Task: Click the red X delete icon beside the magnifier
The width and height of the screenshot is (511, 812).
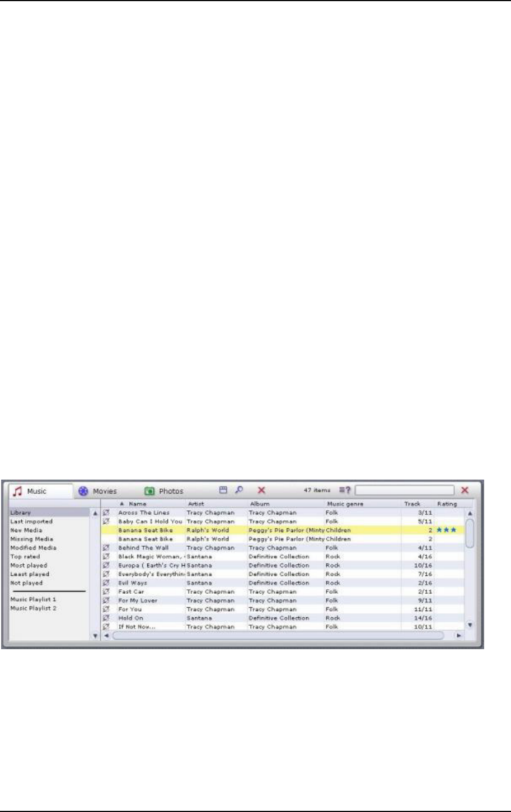Action: tap(261, 490)
